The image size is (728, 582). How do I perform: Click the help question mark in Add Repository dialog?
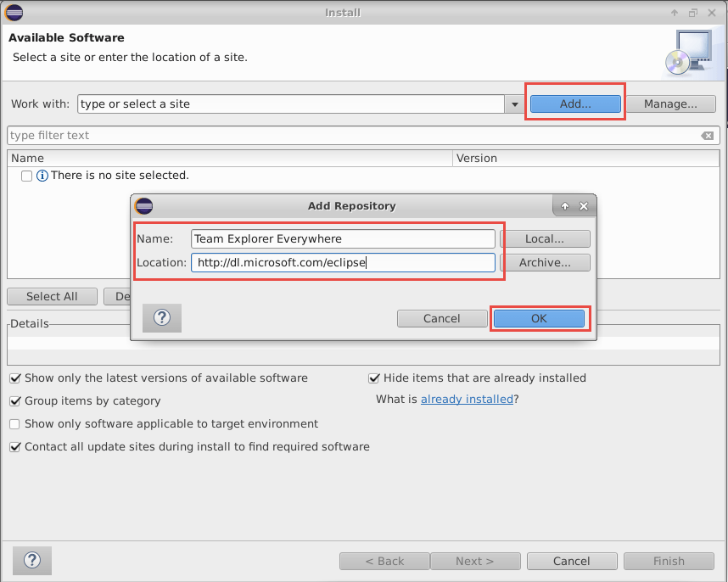pos(161,318)
